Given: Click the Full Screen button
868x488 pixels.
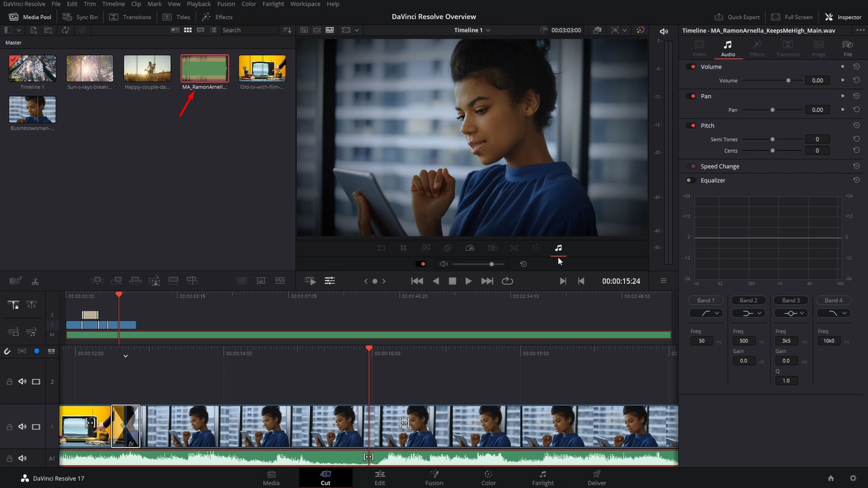Looking at the screenshot, I should pos(792,17).
